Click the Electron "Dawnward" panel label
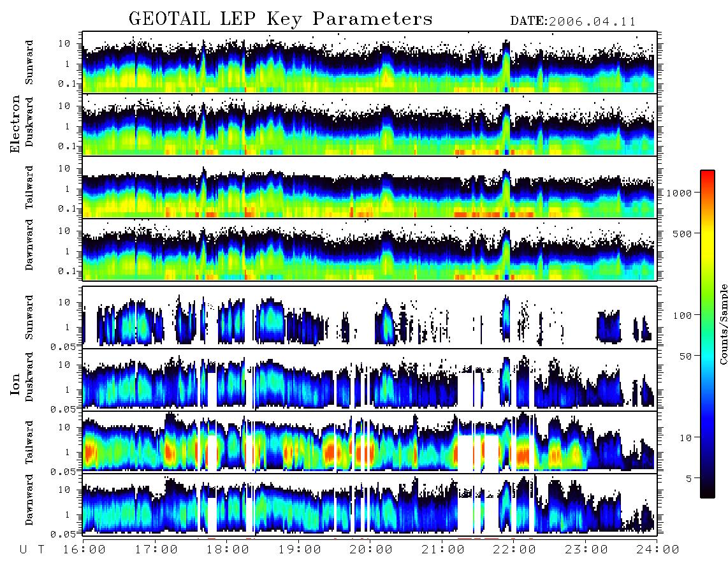Screen dimensions: 728x561 click(x=29, y=245)
